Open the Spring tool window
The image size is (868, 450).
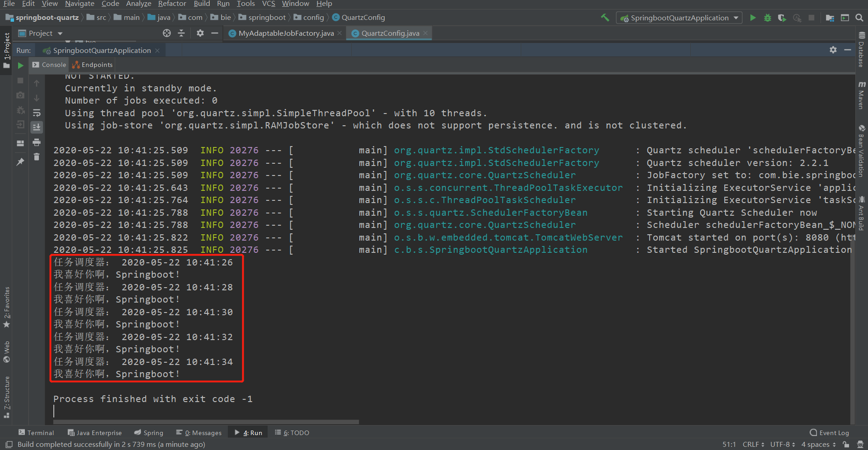coord(149,433)
